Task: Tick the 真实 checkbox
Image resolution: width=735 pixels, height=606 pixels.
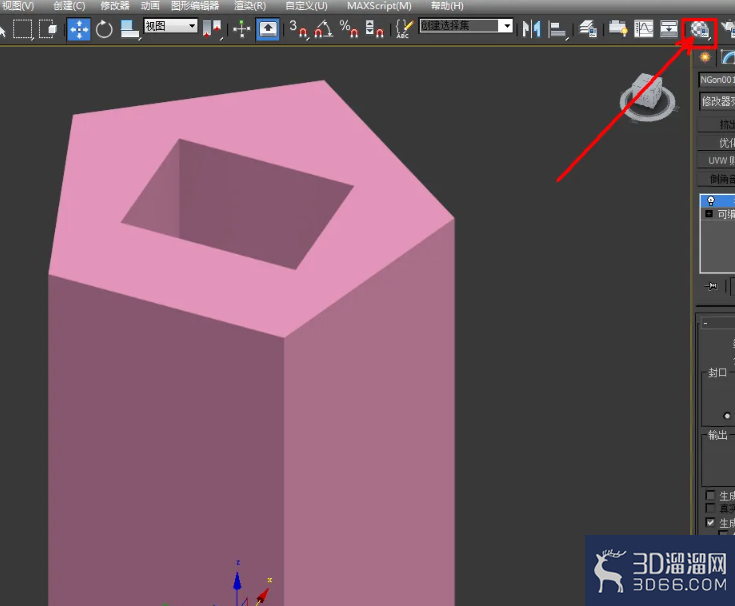Action: [x=710, y=508]
